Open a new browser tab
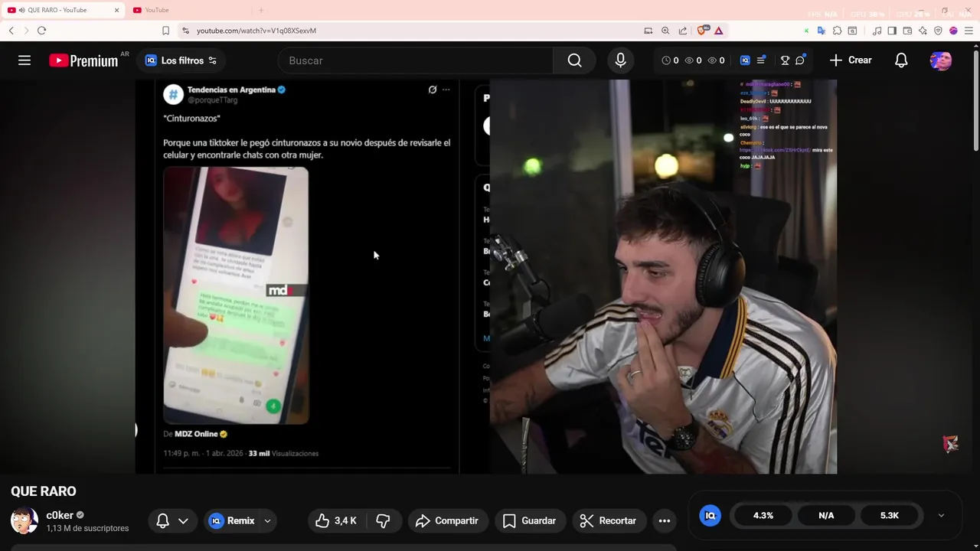The image size is (980, 551). pos(260,10)
